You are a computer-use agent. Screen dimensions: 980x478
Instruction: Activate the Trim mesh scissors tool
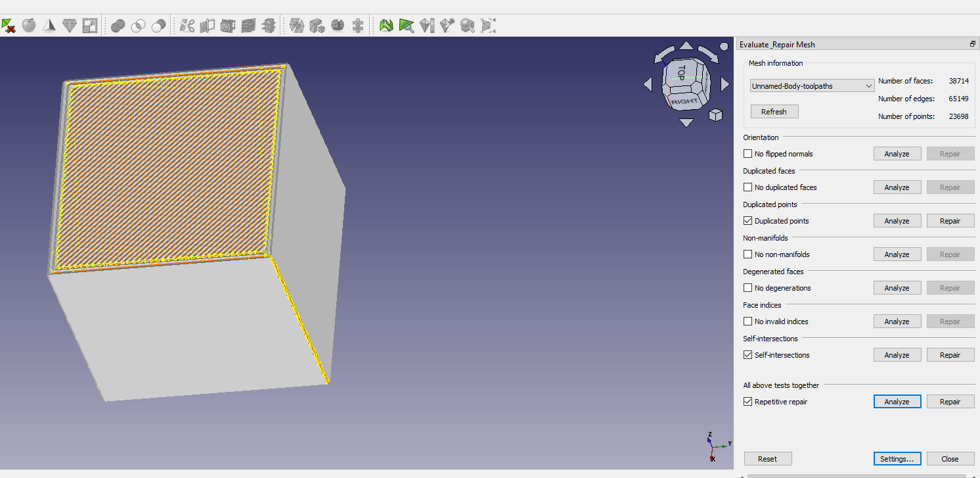click(186, 26)
